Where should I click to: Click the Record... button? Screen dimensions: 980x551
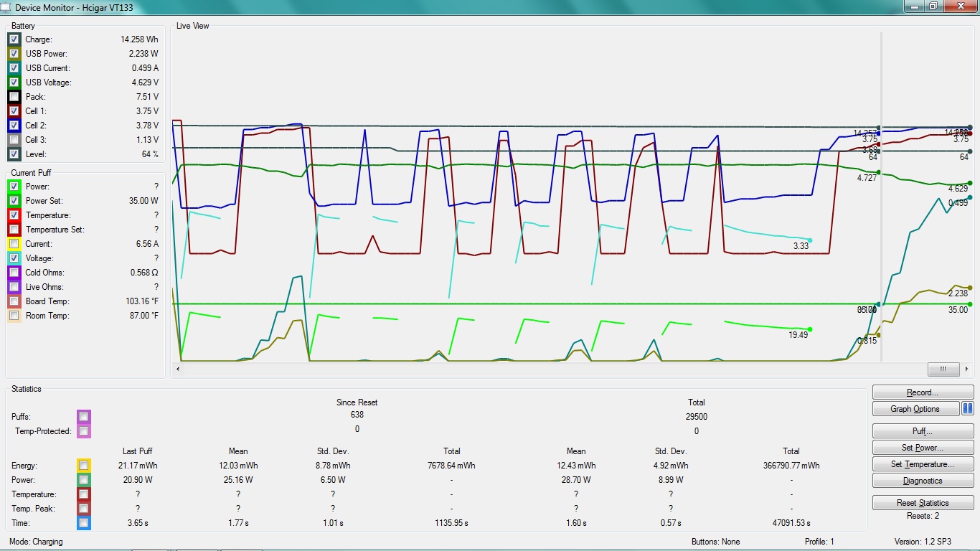[923, 392]
